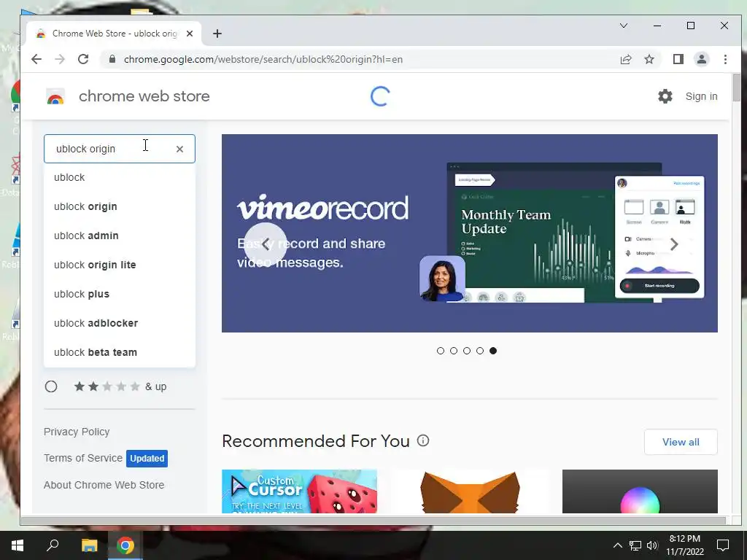
Task: Open File Explorer from taskbar
Action: (89, 545)
